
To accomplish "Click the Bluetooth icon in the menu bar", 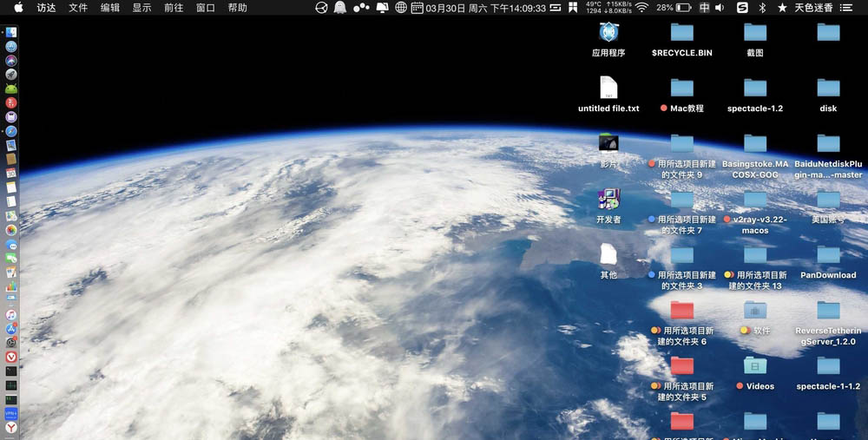I will tap(762, 8).
